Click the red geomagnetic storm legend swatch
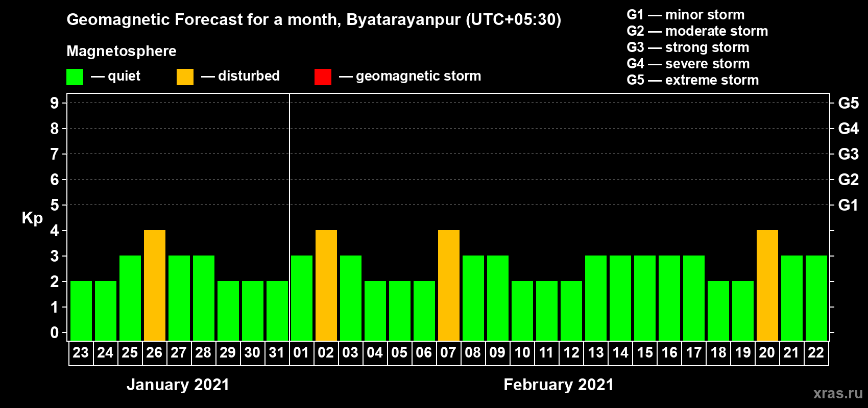The width and height of the screenshot is (868, 408). click(x=323, y=77)
